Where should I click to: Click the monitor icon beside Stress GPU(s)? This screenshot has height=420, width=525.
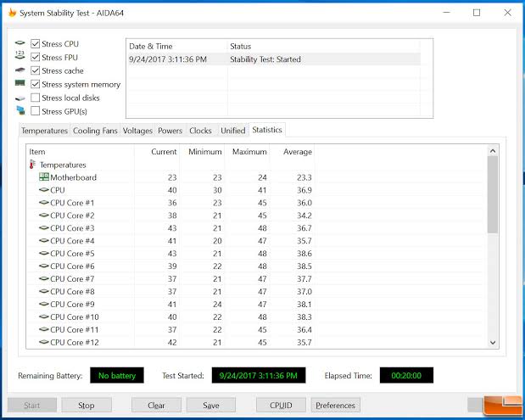click(x=20, y=110)
